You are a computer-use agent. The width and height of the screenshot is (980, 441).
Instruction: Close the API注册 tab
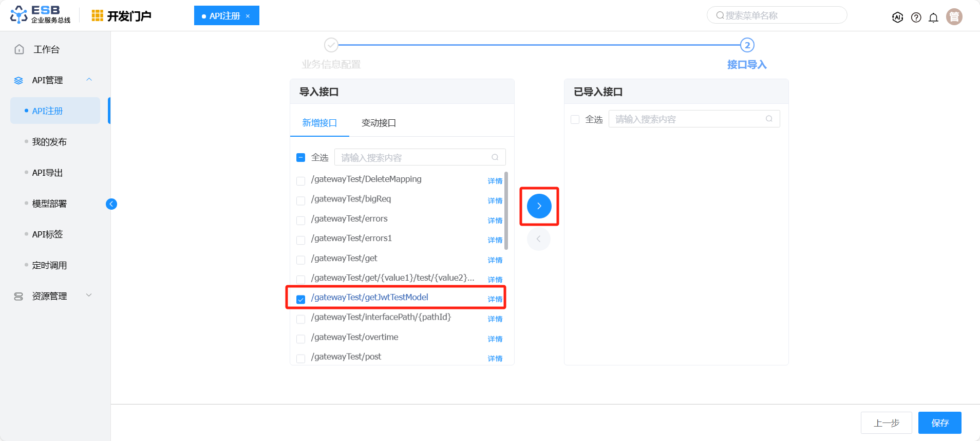pos(248,16)
